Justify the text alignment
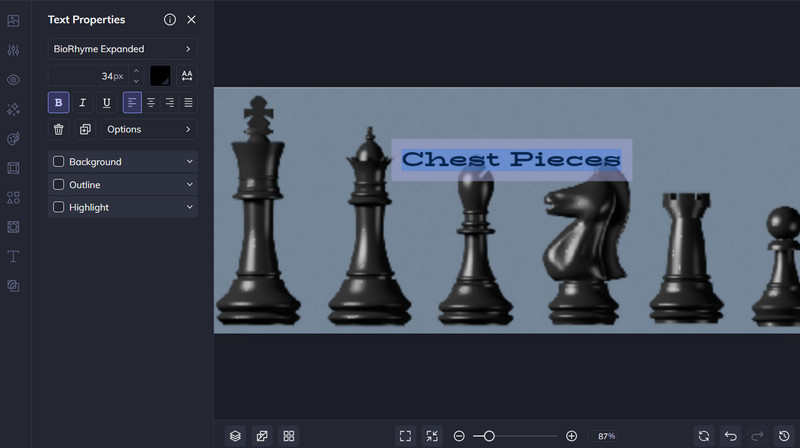This screenshot has height=448, width=800. [188, 102]
